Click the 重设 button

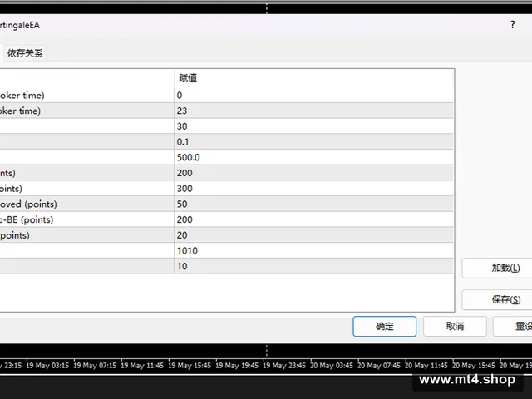pos(514,327)
